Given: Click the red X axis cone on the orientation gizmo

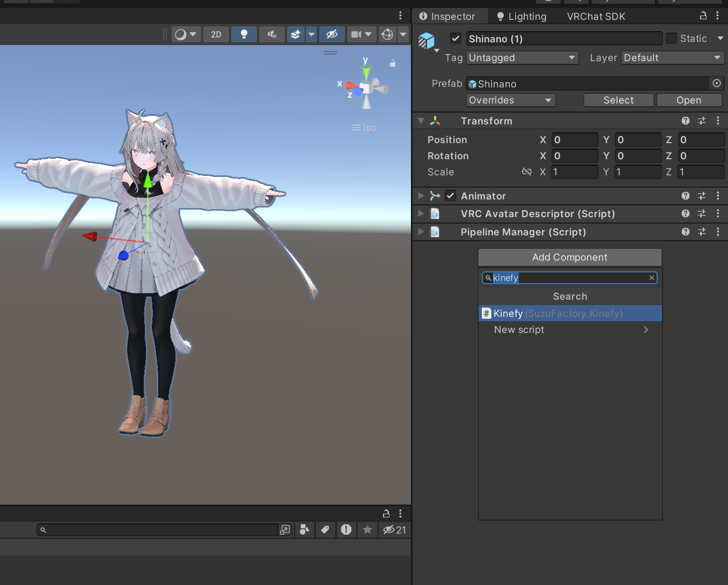Looking at the screenshot, I should coord(351,85).
